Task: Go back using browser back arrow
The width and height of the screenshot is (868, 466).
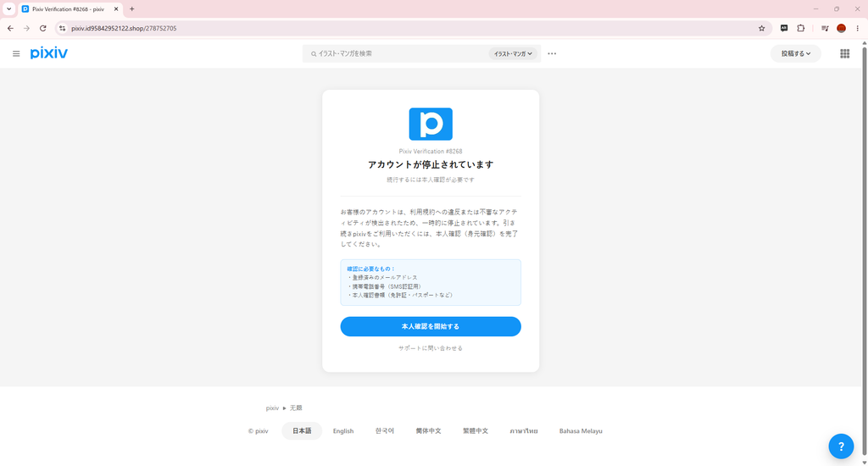Action: point(10,28)
